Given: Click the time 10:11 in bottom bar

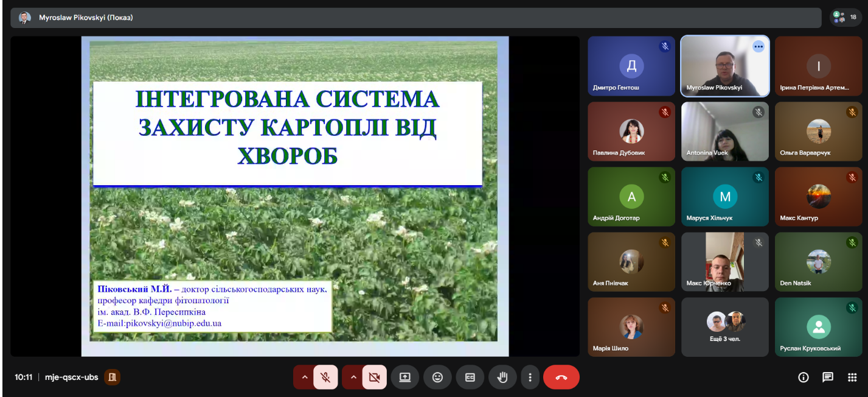Looking at the screenshot, I should coord(24,378).
